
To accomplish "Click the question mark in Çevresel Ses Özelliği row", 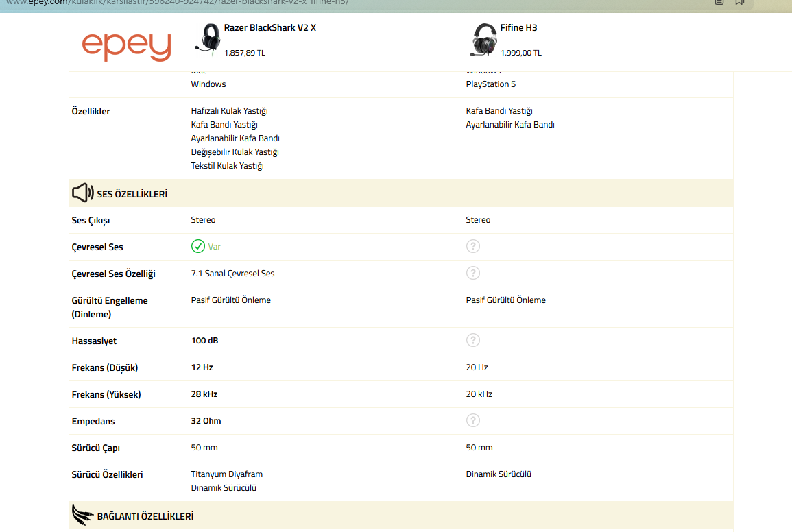I will (472, 273).
